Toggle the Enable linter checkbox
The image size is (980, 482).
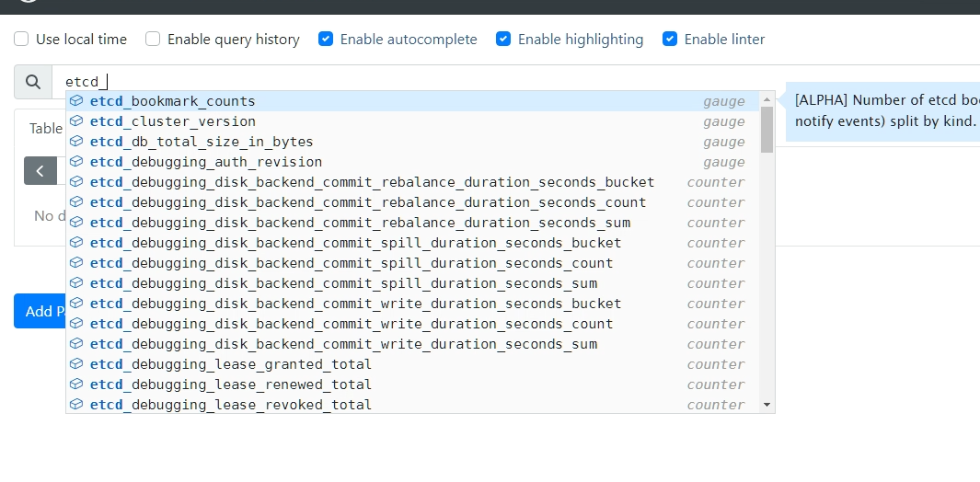(x=670, y=40)
